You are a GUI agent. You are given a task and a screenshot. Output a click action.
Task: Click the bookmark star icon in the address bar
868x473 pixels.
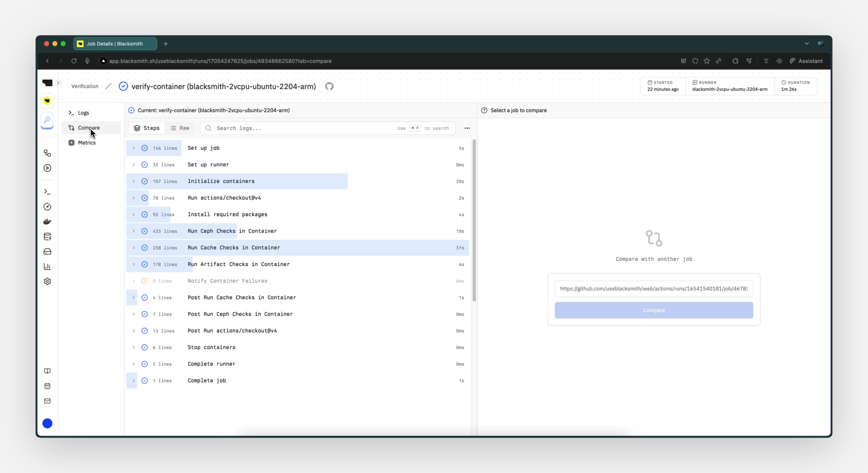coord(707,61)
